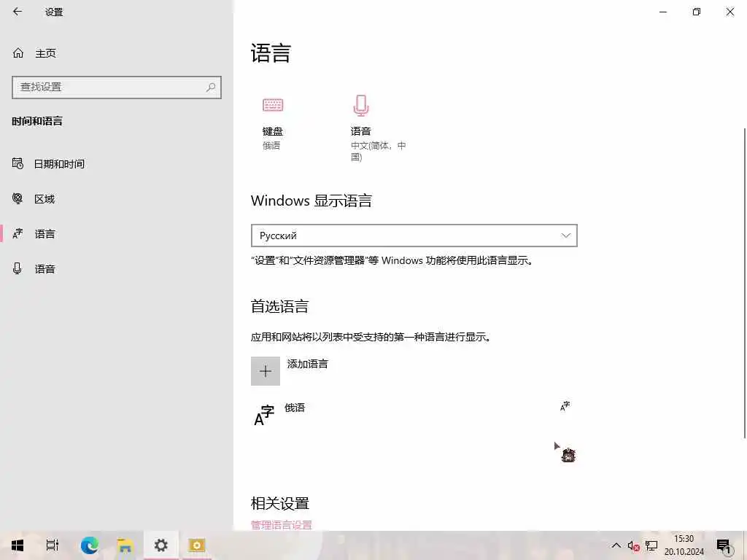
Task: Minimize the Settings window
Action: coord(662,12)
